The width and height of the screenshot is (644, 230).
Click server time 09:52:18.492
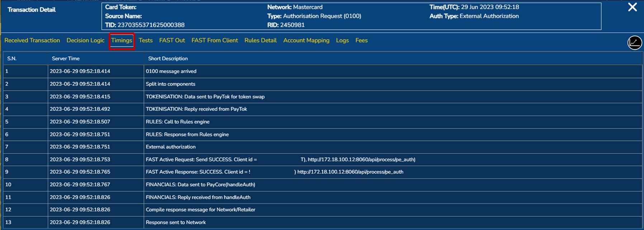pyautogui.click(x=80, y=109)
